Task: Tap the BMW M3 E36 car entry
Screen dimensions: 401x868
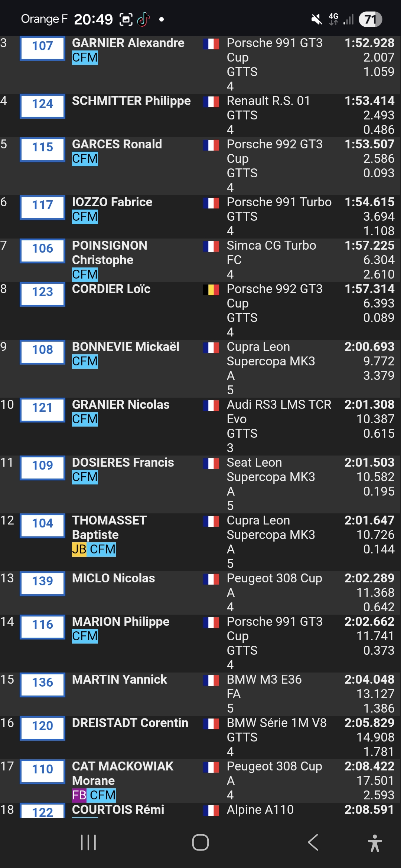Action: tap(264, 680)
